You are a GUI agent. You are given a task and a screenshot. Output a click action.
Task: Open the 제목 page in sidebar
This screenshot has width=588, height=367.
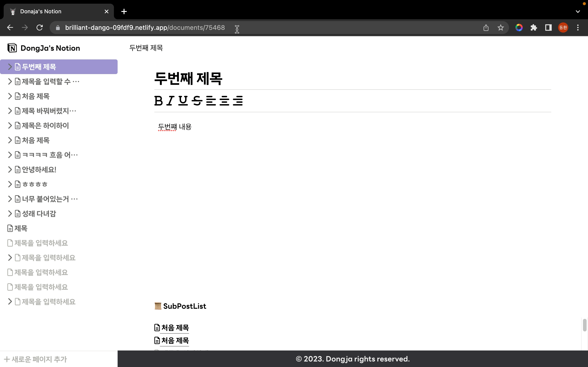(x=21, y=228)
